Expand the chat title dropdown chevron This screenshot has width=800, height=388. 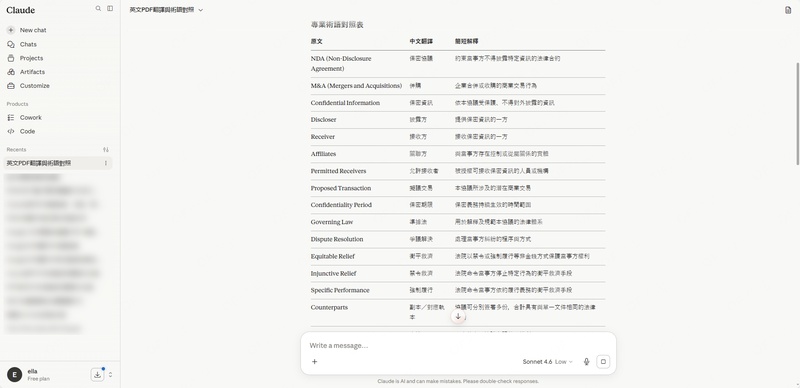pyautogui.click(x=201, y=10)
